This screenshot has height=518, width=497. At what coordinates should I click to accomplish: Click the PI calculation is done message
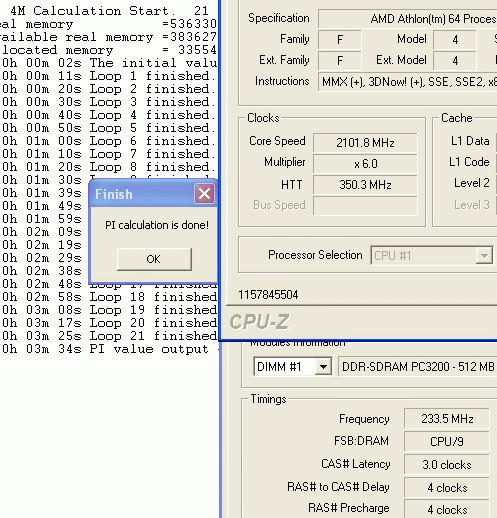pyautogui.click(x=157, y=225)
